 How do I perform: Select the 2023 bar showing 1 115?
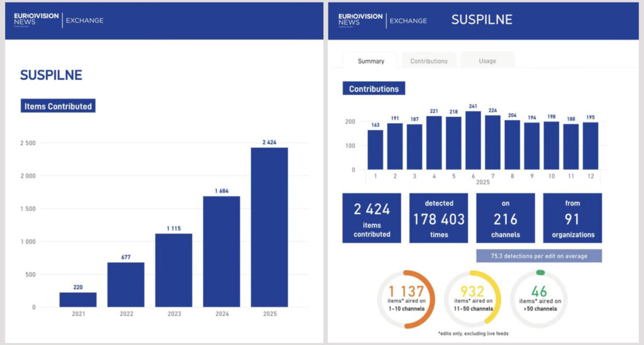click(x=174, y=270)
